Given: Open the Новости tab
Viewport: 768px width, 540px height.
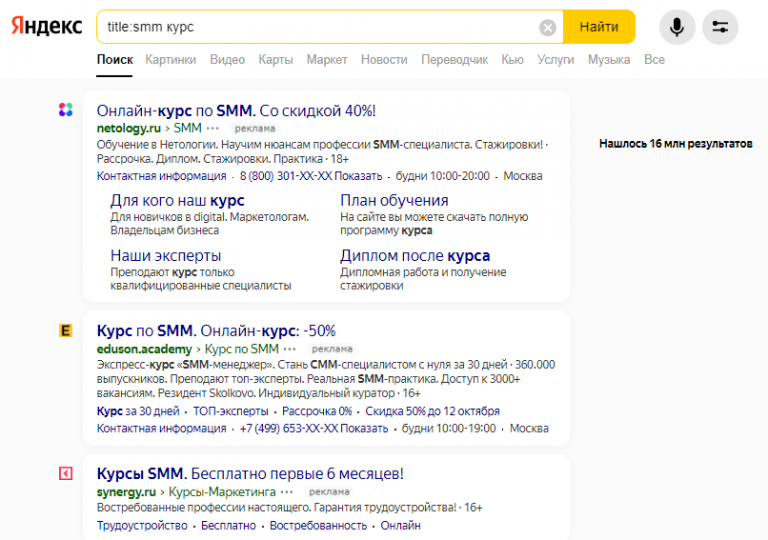Looking at the screenshot, I should [384, 60].
